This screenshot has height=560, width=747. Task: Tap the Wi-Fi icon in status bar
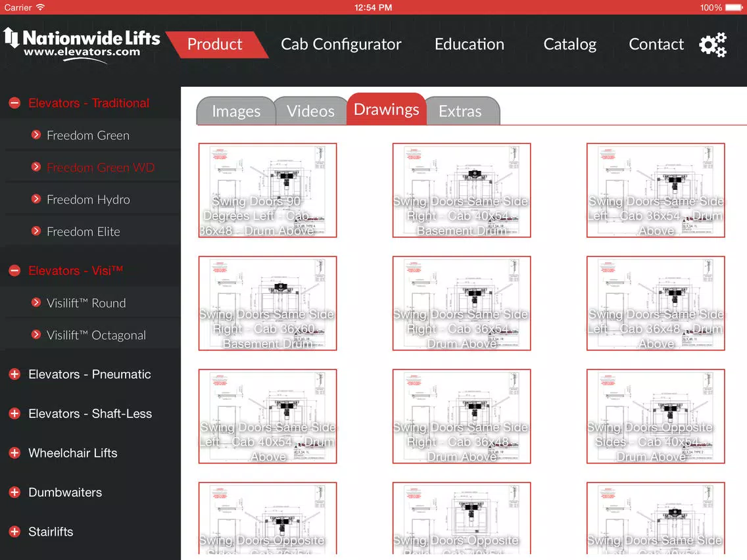(x=41, y=7)
